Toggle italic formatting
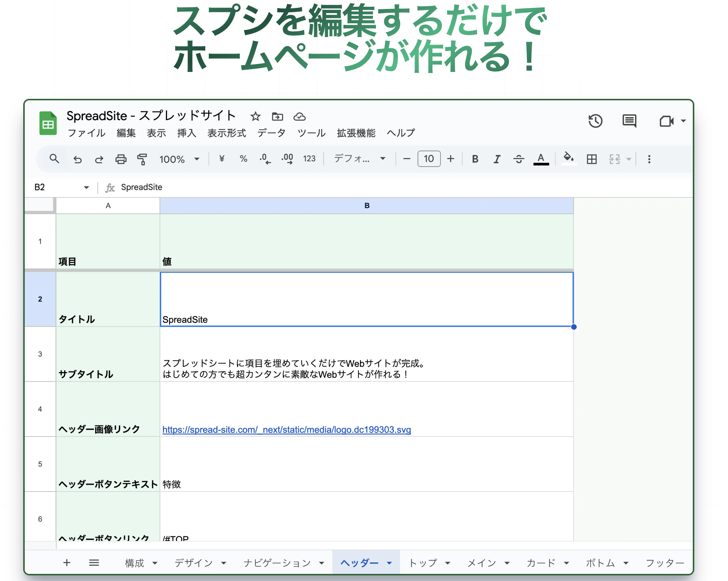 pyautogui.click(x=497, y=159)
